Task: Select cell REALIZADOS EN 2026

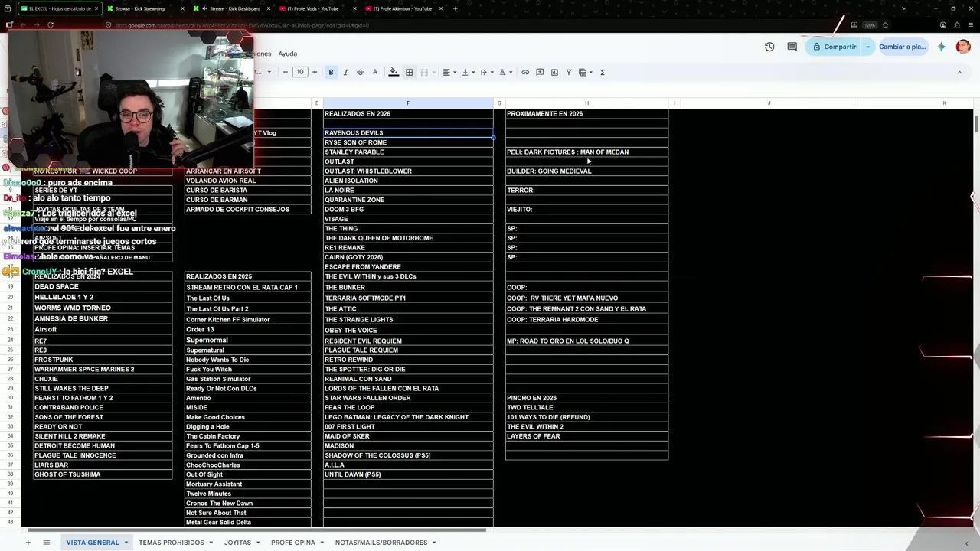Action: pyautogui.click(x=408, y=114)
